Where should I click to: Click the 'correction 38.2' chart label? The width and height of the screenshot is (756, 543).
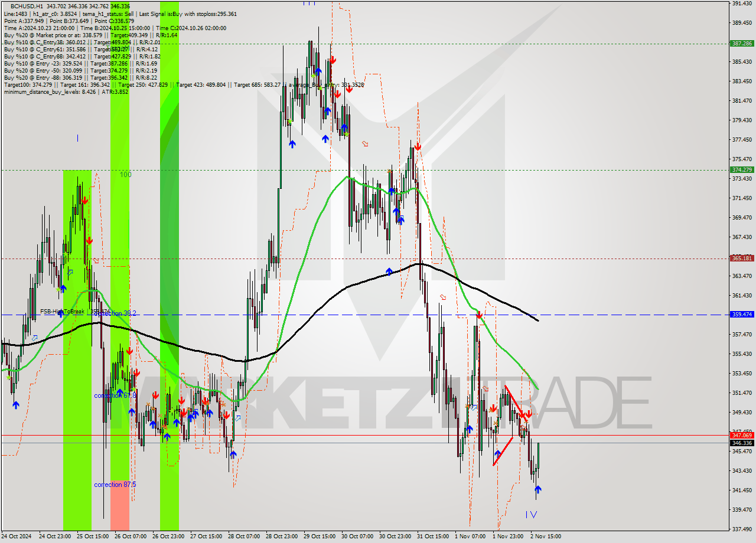(115, 313)
